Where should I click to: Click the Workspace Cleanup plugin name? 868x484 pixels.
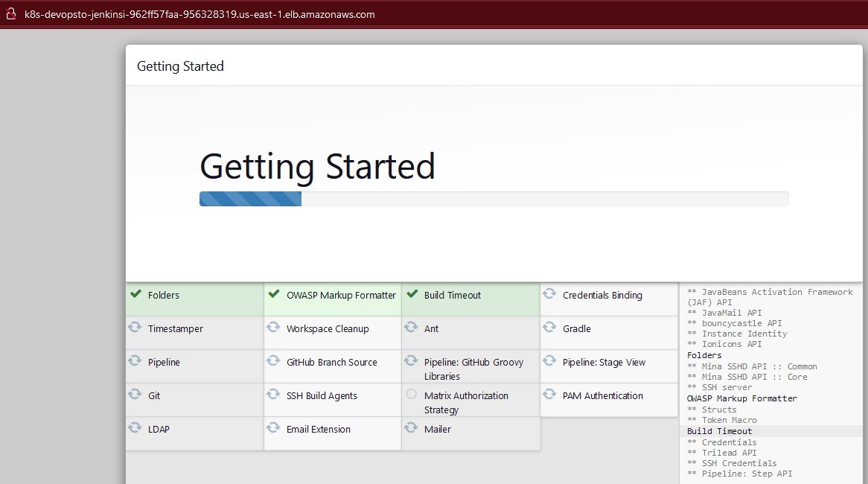coord(327,329)
